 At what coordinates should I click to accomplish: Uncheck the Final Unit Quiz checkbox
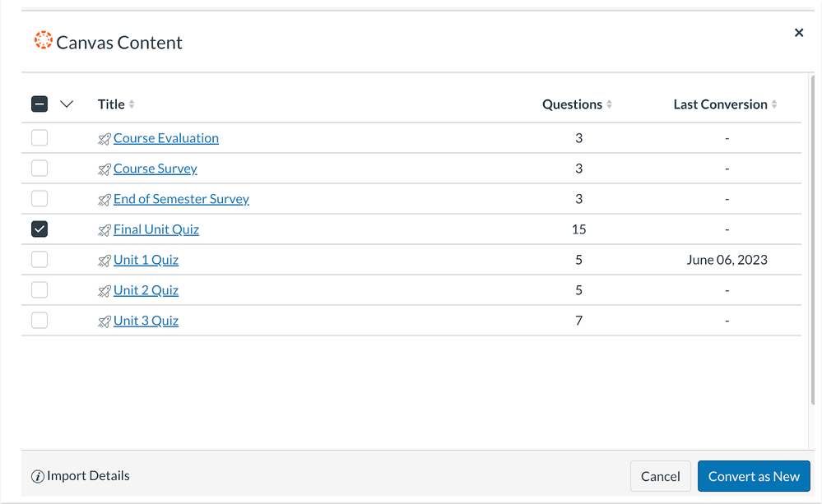39,229
